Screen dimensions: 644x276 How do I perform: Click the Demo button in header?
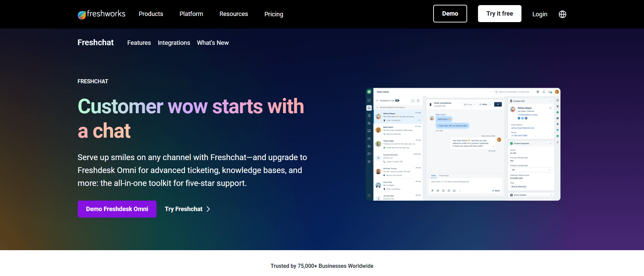[450, 14]
